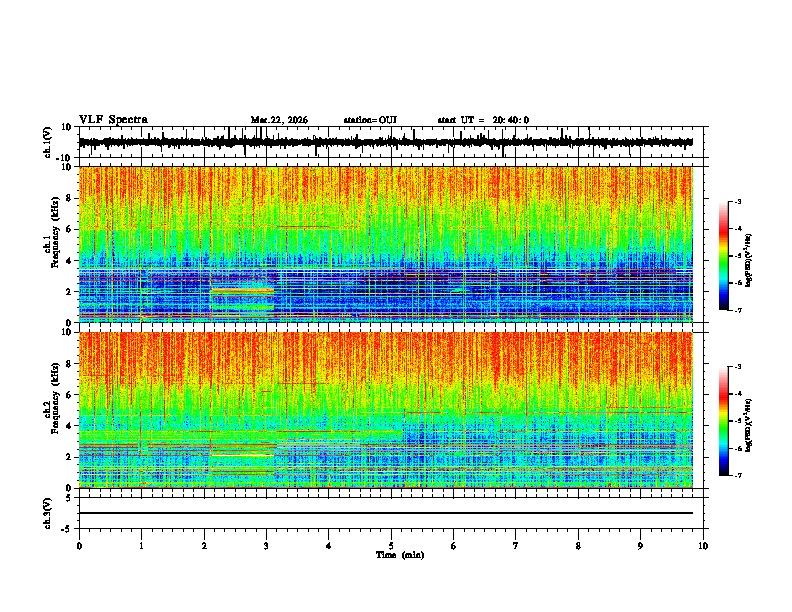Click time axis tick label "7"

(516, 546)
